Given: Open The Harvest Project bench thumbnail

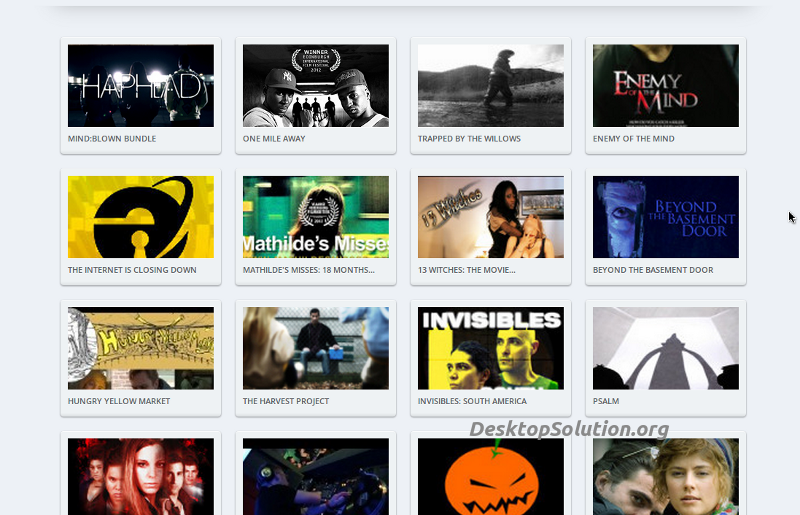Looking at the screenshot, I should click(x=316, y=348).
